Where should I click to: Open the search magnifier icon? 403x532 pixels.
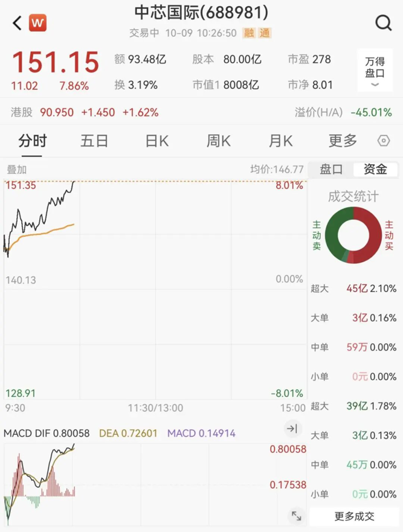coord(383,23)
